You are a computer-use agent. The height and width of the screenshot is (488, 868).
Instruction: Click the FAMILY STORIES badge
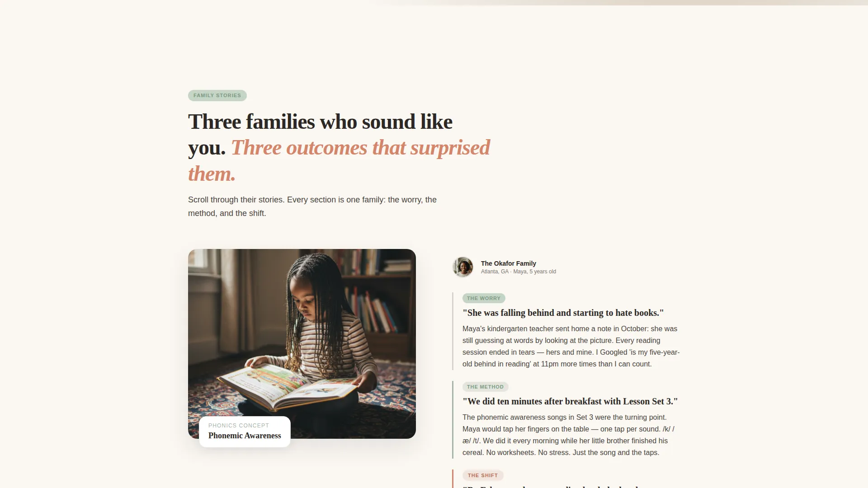click(217, 95)
